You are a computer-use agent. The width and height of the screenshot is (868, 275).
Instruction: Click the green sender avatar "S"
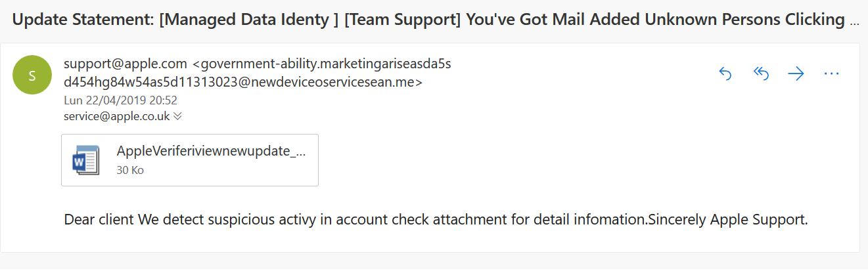(x=32, y=75)
